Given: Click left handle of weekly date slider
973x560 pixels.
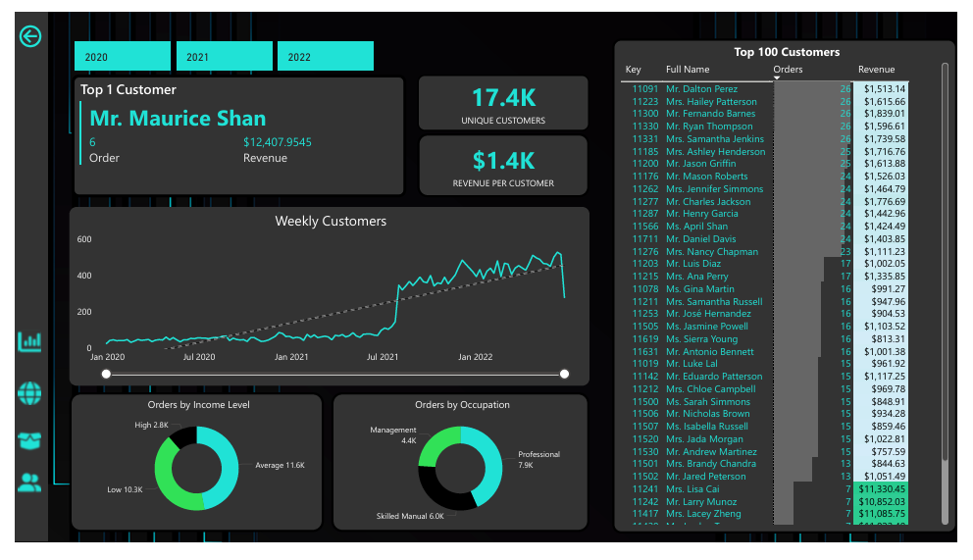Looking at the screenshot, I should [x=106, y=374].
